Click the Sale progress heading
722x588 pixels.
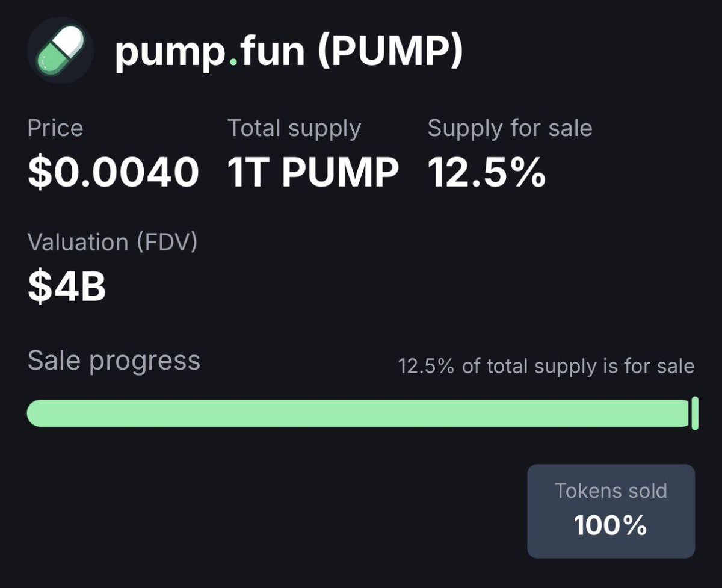click(114, 362)
